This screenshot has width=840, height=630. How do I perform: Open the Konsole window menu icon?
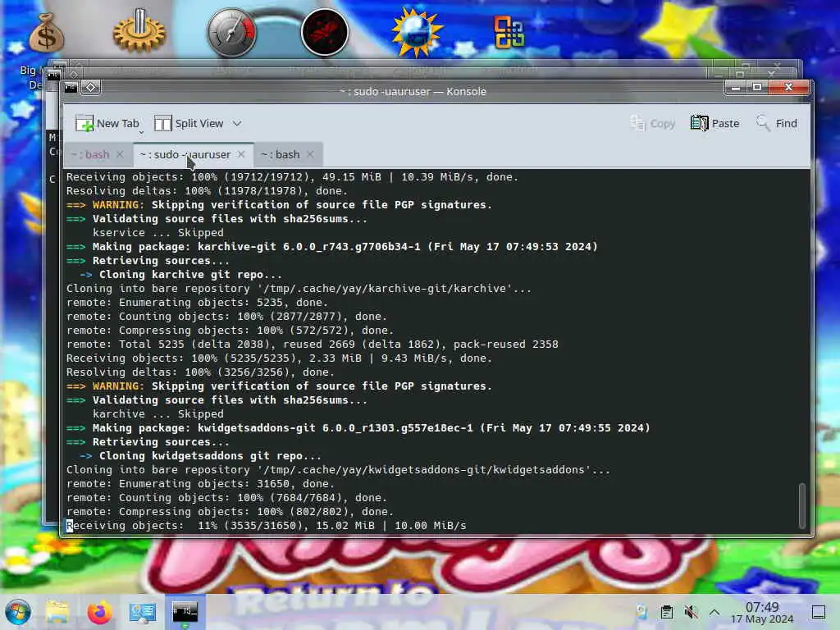71,87
